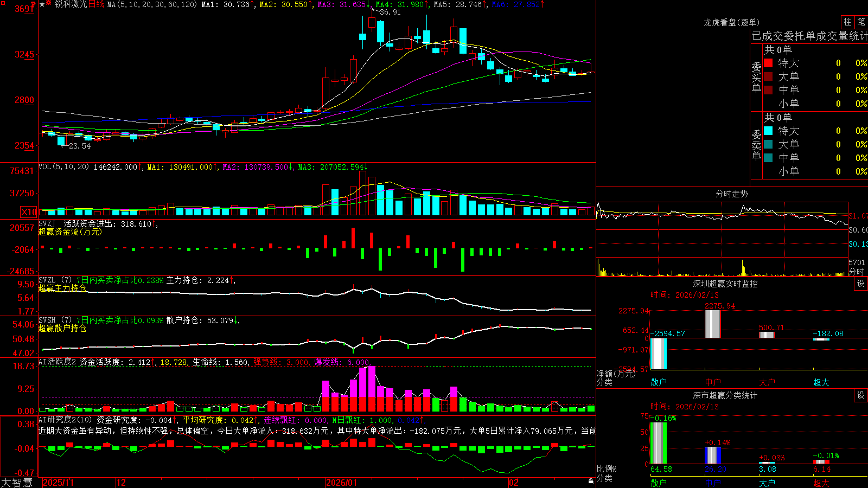Click the 大智慧 logo at bottom-left
The image size is (868, 488).
17,482
